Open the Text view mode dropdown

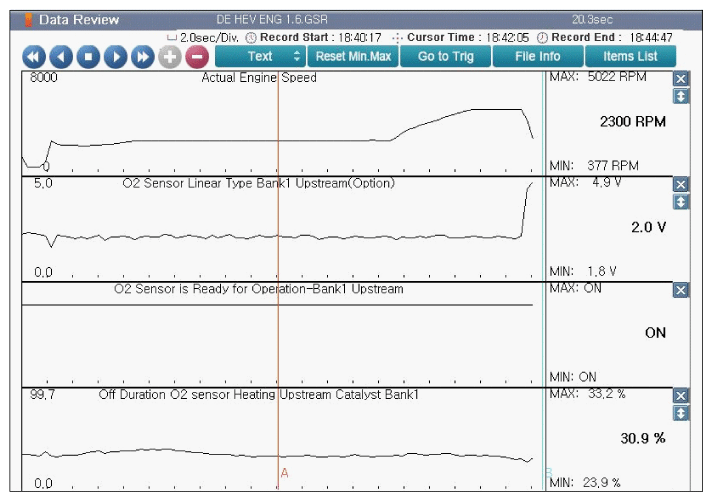coord(260,56)
